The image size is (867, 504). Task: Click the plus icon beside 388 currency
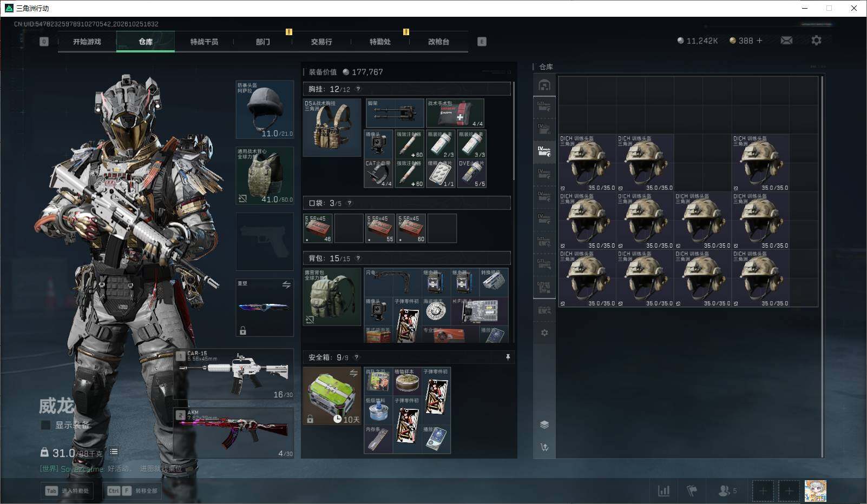coord(759,41)
